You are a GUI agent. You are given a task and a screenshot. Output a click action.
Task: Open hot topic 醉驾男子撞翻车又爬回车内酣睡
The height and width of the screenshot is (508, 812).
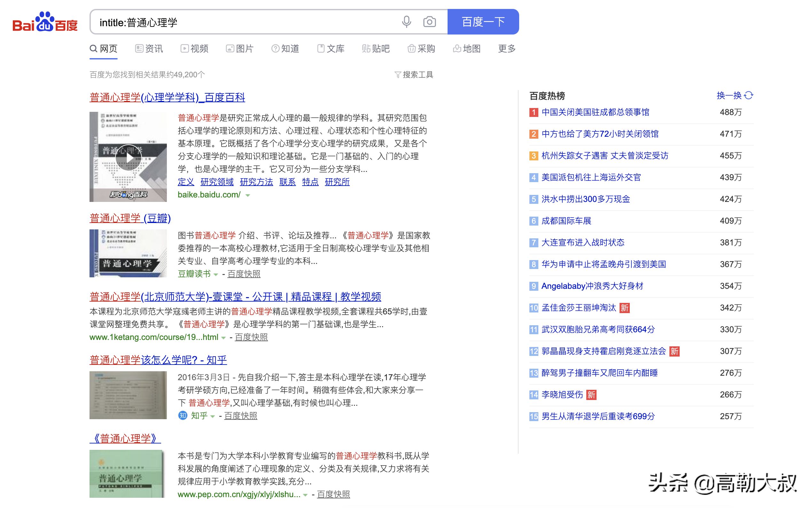[600, 373]
